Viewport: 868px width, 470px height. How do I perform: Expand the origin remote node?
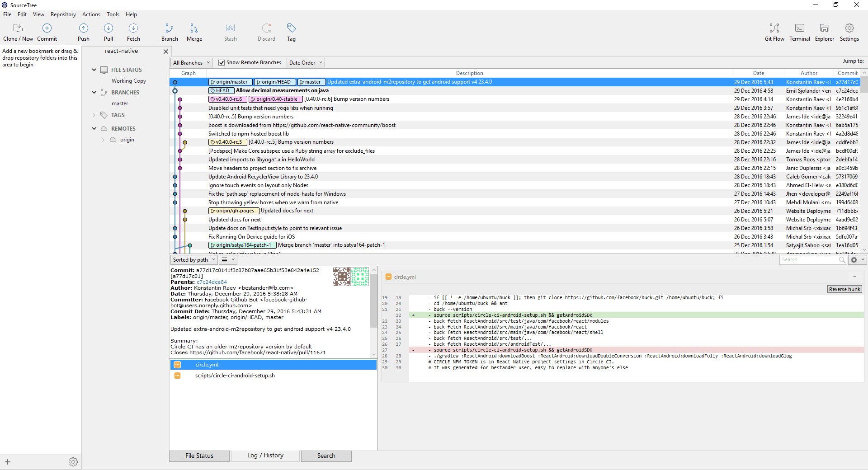(103, 140)
